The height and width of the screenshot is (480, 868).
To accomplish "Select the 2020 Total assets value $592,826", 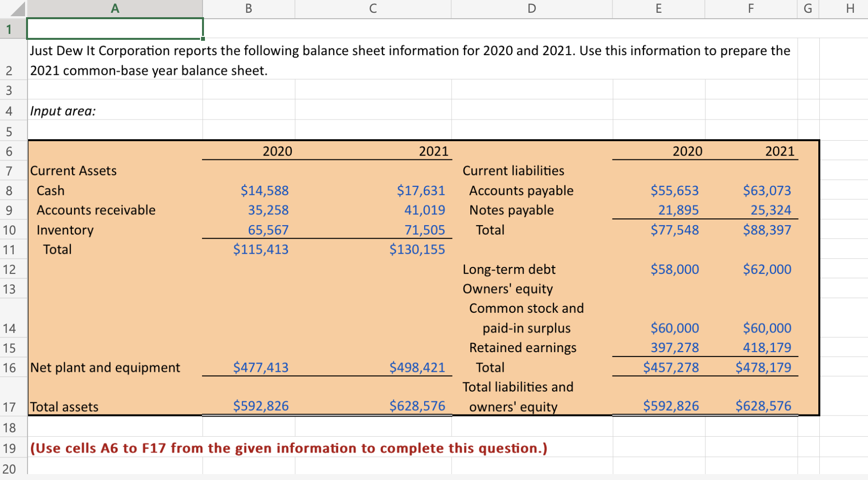I will (x=260, y=406).
